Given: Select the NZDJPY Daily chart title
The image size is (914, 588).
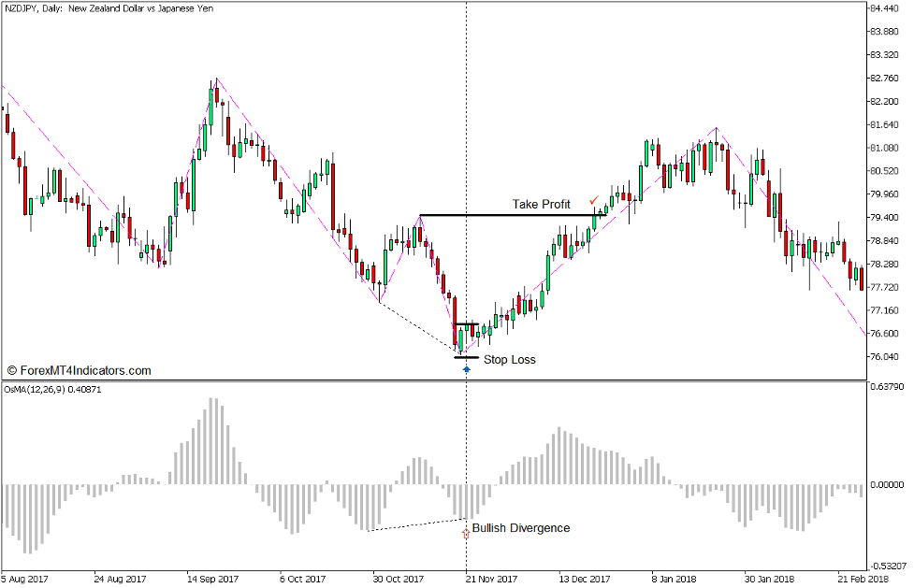Looking at the screenshot, I should pyautogui.click(x=108, y=8).
